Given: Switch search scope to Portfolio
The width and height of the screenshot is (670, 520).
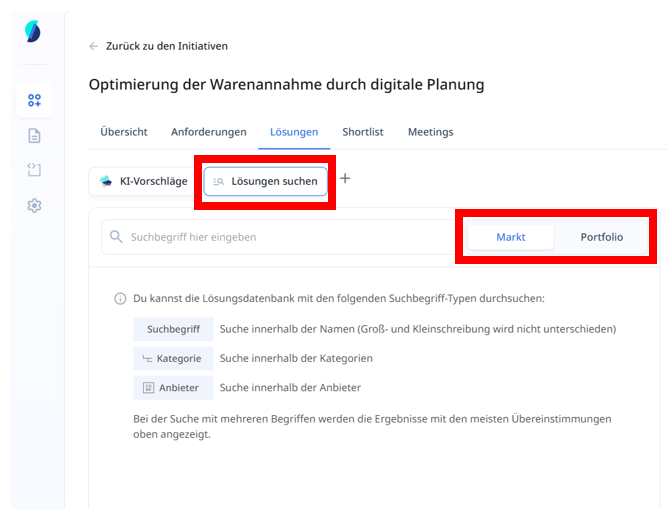Looking at the screenshot, I should (x=601, y=237).
